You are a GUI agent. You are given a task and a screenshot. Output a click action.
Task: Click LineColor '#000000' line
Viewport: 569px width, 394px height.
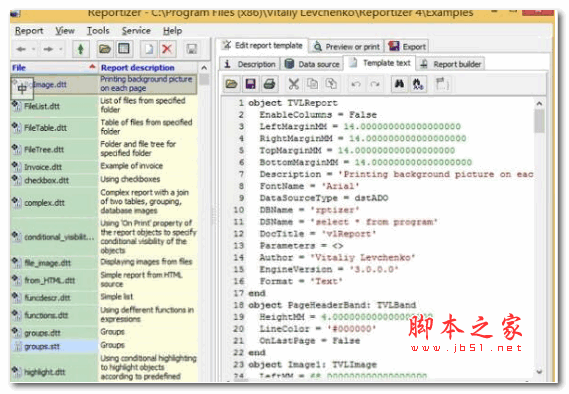318,329
